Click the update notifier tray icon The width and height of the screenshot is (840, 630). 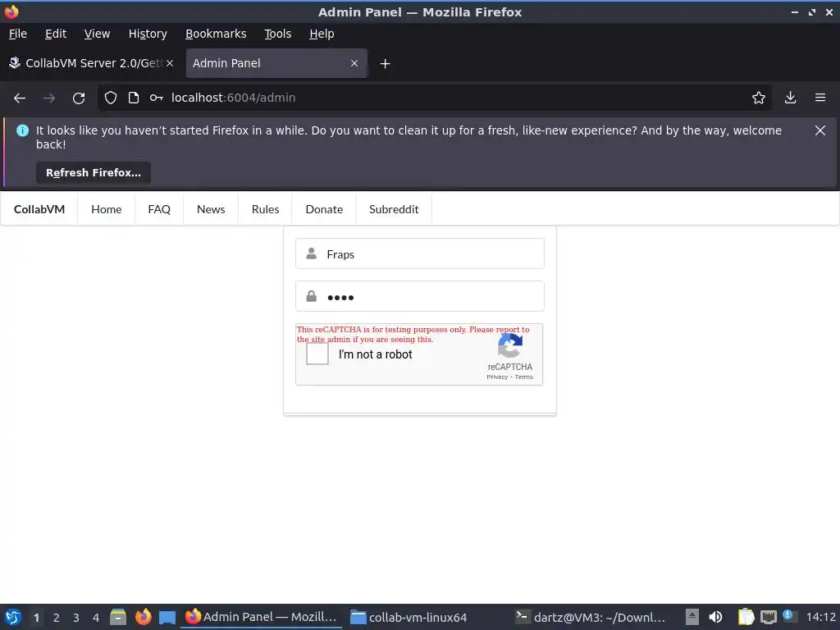[789, 616]
